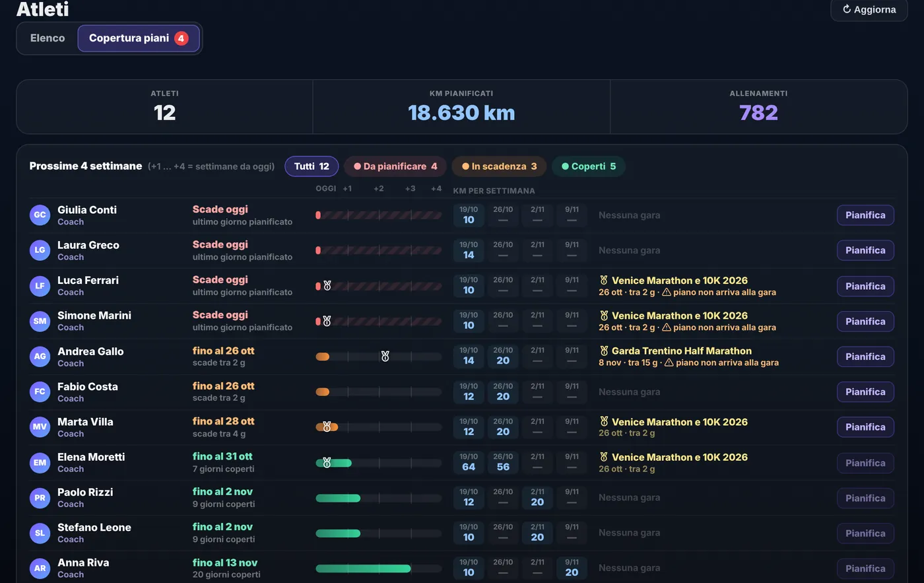Click Marta Villa's MV avatar icon

click(x=40, y=427)
